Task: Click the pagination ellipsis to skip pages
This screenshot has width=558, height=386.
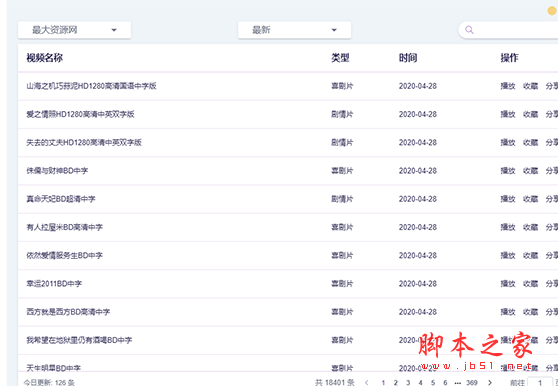Action: [x=457, y=383]
